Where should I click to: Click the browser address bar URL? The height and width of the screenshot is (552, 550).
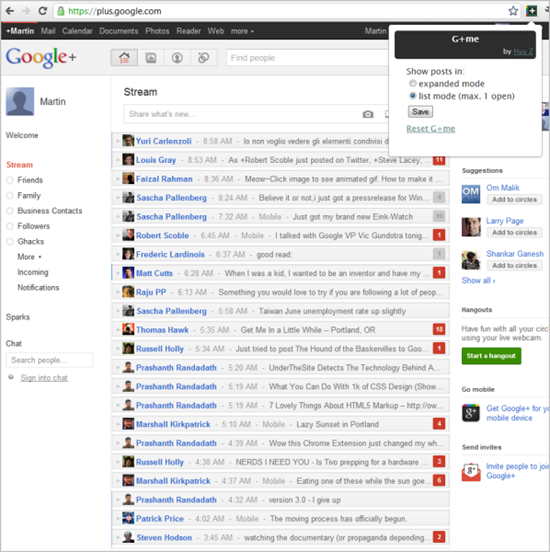coord(114,11)
